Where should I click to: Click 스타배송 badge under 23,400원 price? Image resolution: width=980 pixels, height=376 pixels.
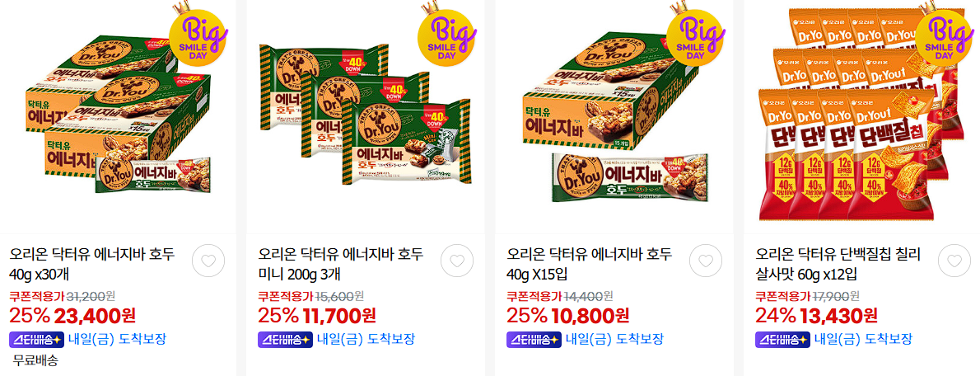[x=36, y=340]
